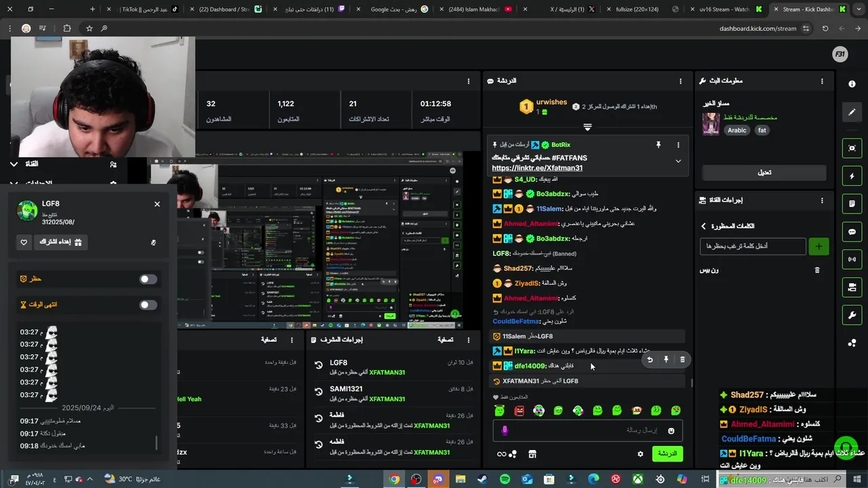Open stream info panel three-dot menu

822,81
